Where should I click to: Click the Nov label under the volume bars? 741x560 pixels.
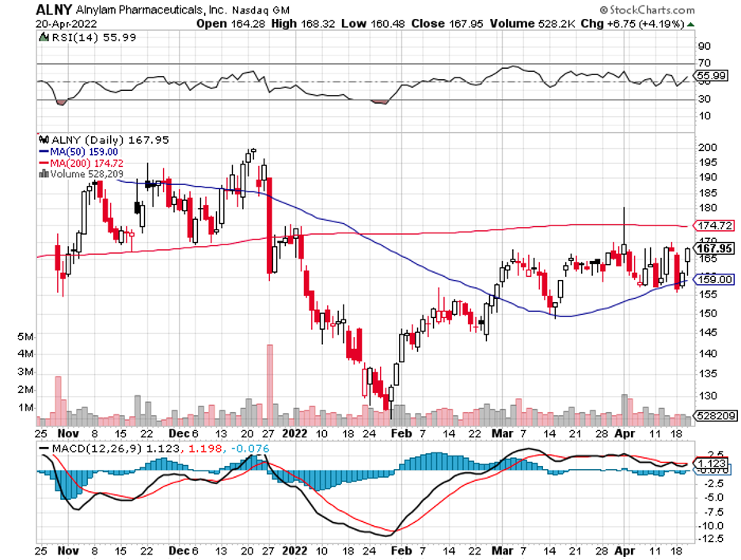click(67, 433)
